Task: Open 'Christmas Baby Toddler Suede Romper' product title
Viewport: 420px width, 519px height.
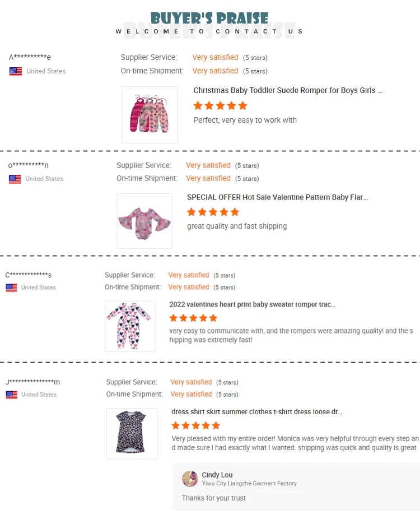Action: point(288,90)
